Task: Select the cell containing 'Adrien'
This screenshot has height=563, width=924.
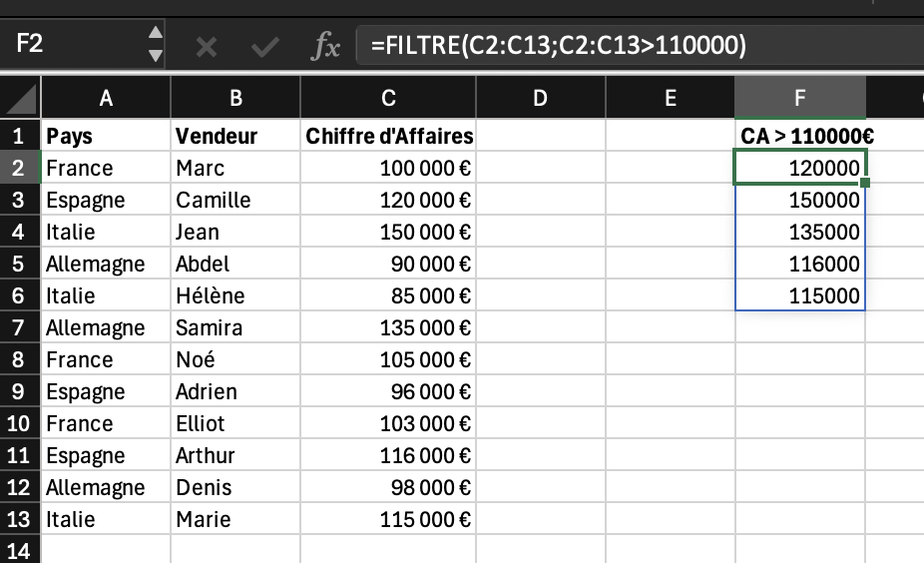Action: click(235, 391)
